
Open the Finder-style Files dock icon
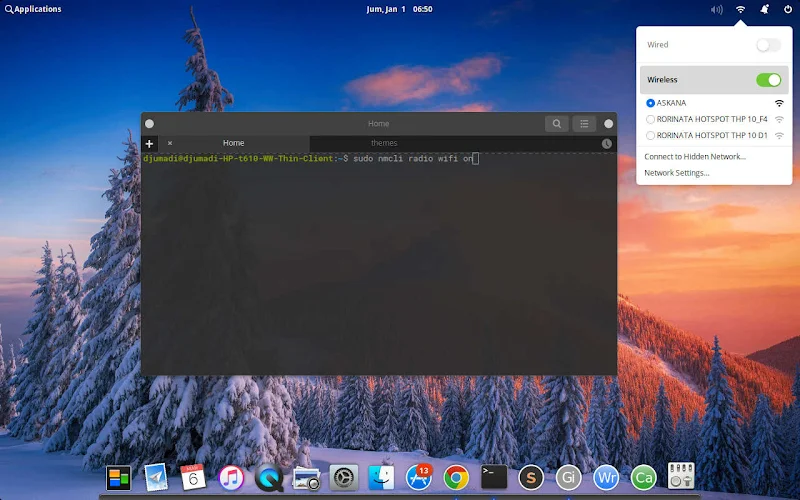tap(381, 478)
